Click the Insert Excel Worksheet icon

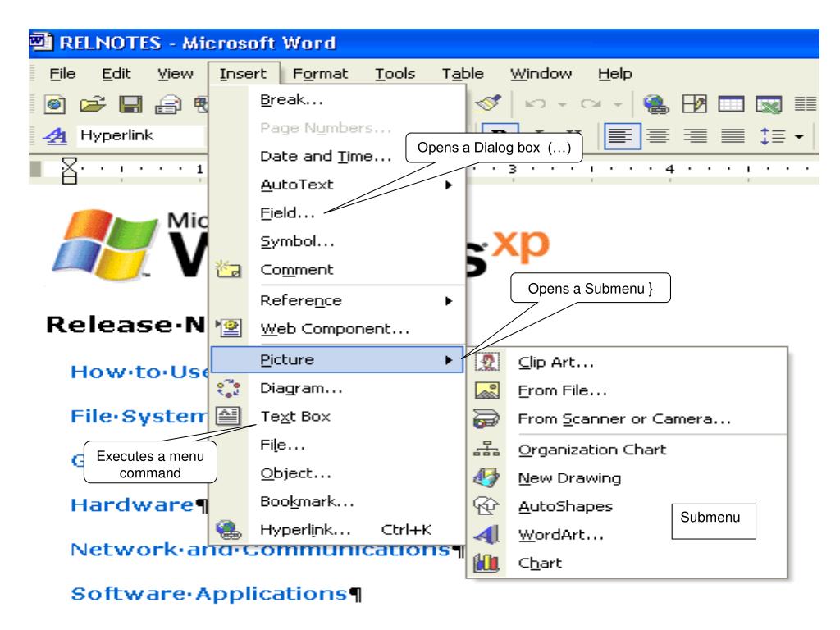pos(769,104)
